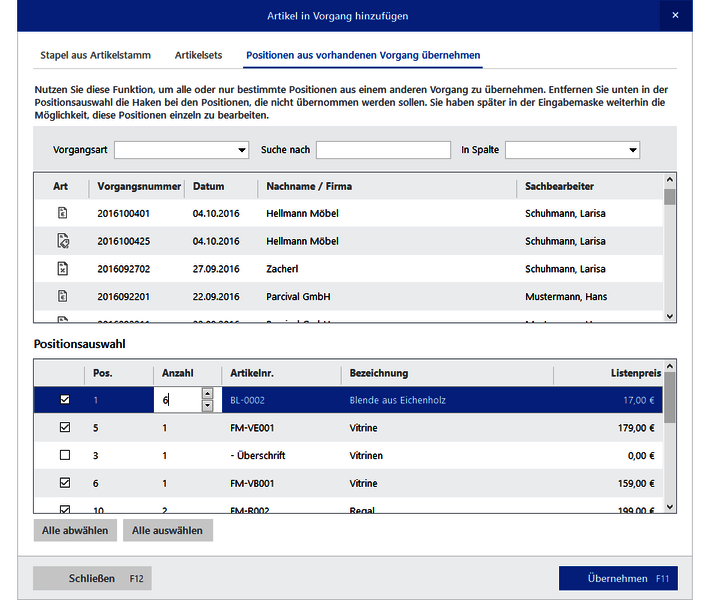Uncheck the checkbox for position 1 Blende

[x=65, y=399]
